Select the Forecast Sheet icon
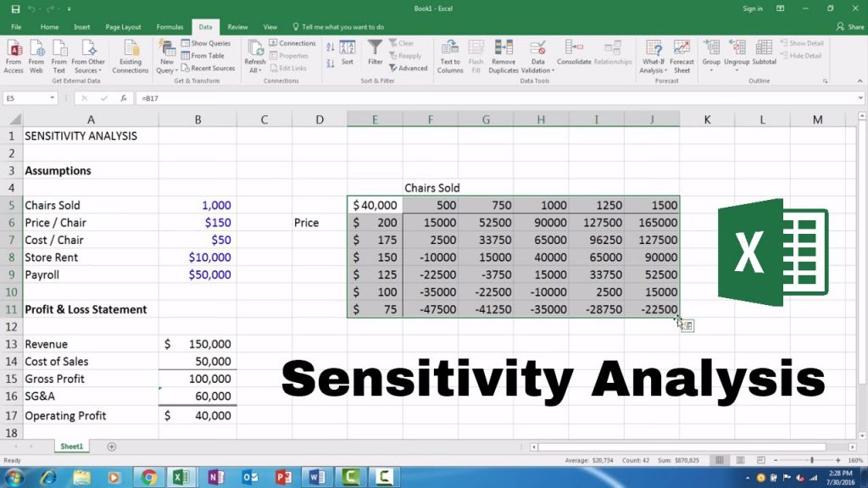 pyautogui.click(x=682, y=57)
